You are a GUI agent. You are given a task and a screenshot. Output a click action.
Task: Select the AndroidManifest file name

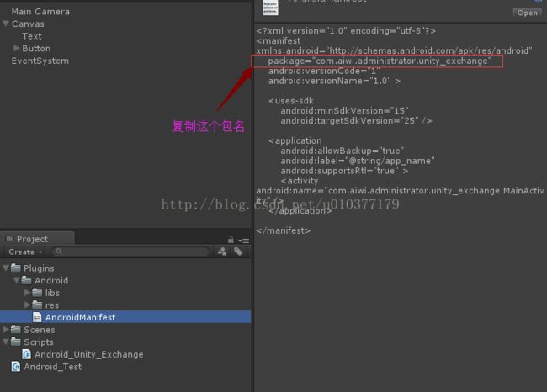[x=80, y=317]
